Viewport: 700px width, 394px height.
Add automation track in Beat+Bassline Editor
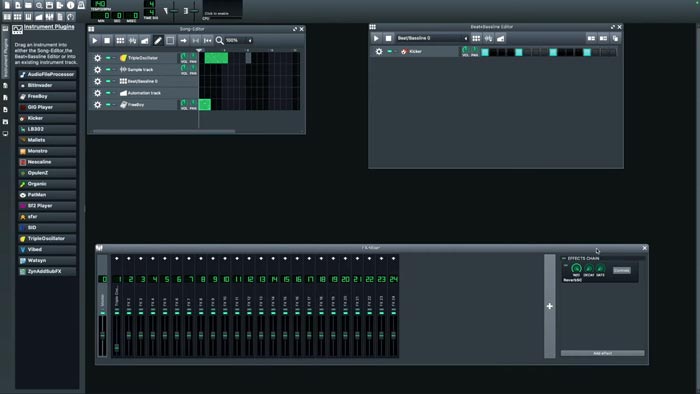(500, 38)
